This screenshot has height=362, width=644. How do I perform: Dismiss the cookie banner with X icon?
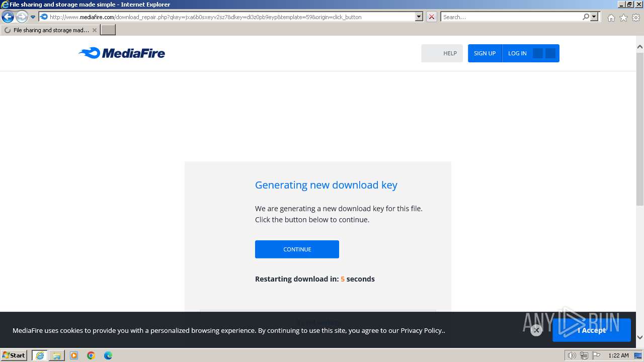[x=536, y=330]
